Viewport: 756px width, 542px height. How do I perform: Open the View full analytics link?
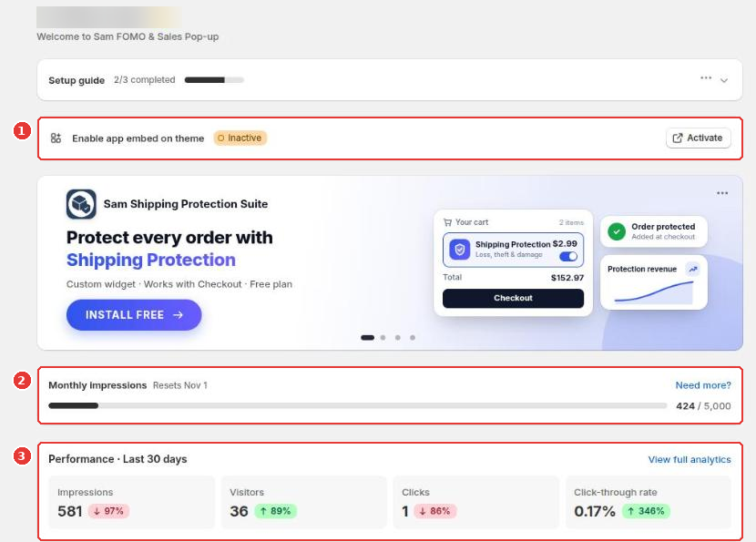click(x=690, y=459)
